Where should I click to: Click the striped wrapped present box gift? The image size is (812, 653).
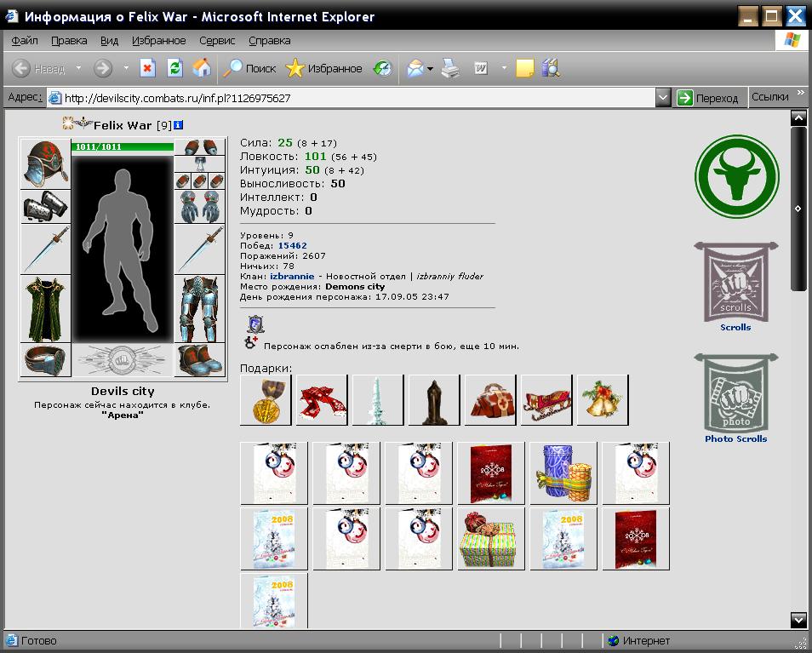point(491,539)
